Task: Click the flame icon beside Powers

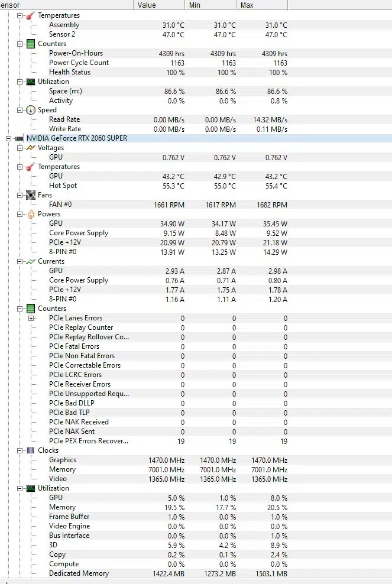Action: (x=31, y=214)
